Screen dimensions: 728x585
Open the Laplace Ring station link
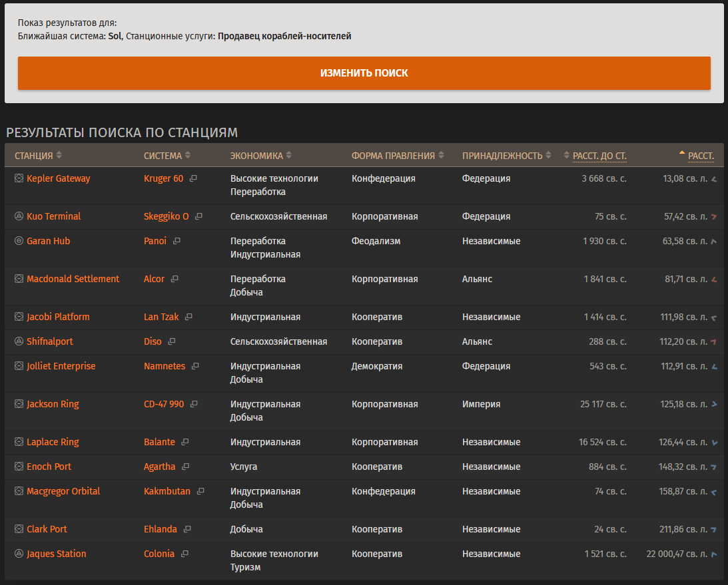[x=53, y=442]
